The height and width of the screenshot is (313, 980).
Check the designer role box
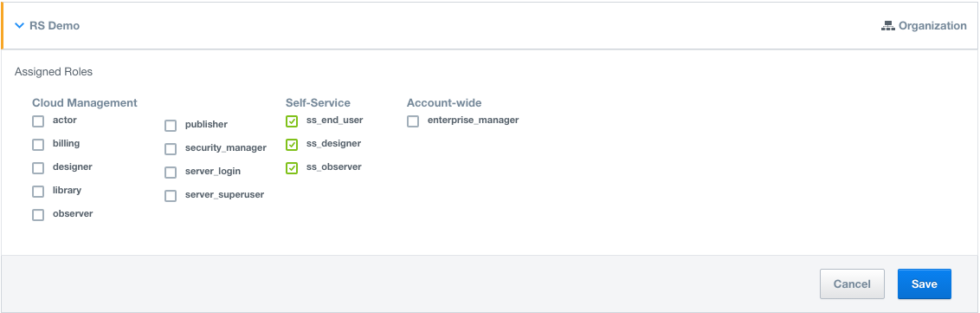38,167
